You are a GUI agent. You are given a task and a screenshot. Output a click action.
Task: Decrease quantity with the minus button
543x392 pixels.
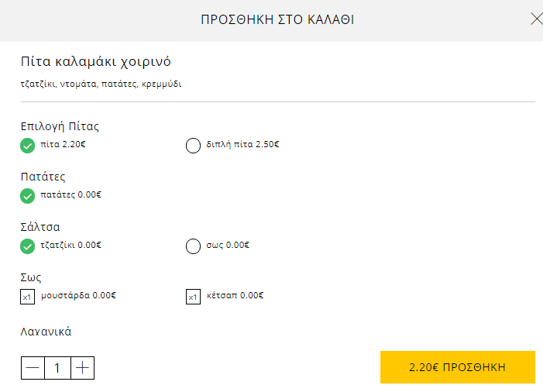tap(33, 368)
